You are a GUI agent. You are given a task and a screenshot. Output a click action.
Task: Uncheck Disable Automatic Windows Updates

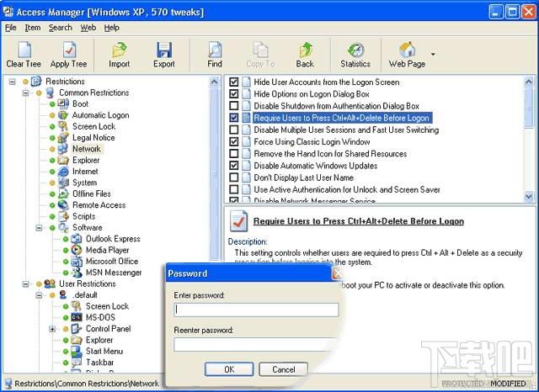tap(234, 166)
